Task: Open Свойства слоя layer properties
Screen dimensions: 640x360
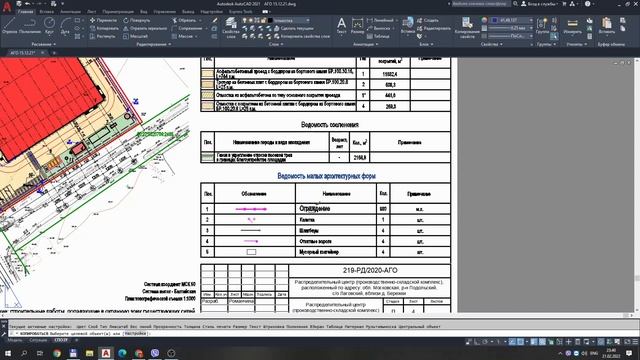Action: pyautogui.click(x=231, y=28)
